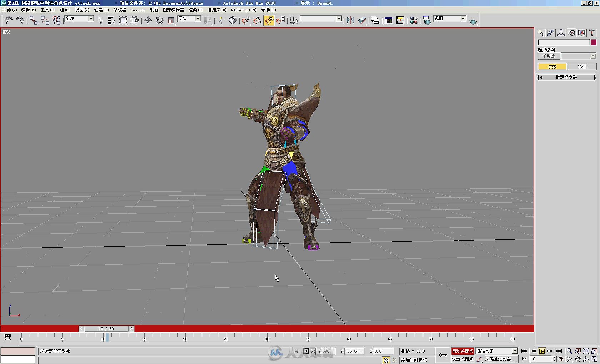
Task: Open the Schematic View icon
Action: pos(400,20)
